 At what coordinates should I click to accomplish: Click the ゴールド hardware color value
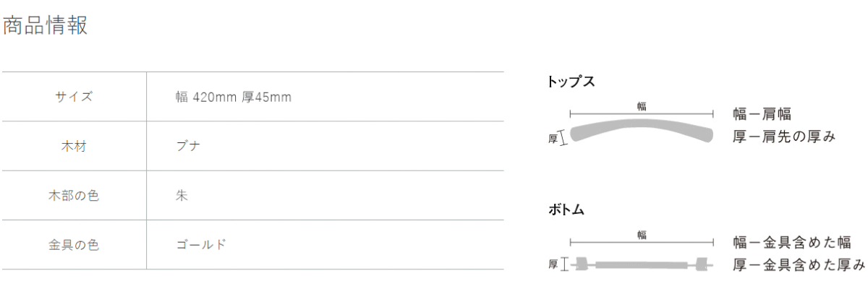[x=201, y=245]
